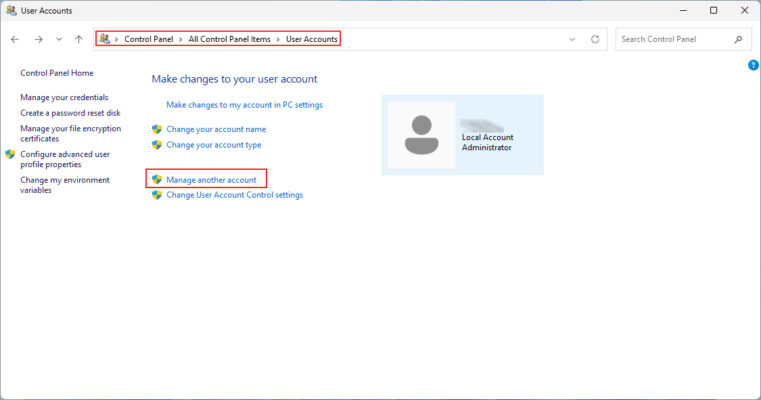Image resolution: width=761 pixels, height=400 pixels.
Task: Open the address bar history dropdown
Action: coord(572,39)
